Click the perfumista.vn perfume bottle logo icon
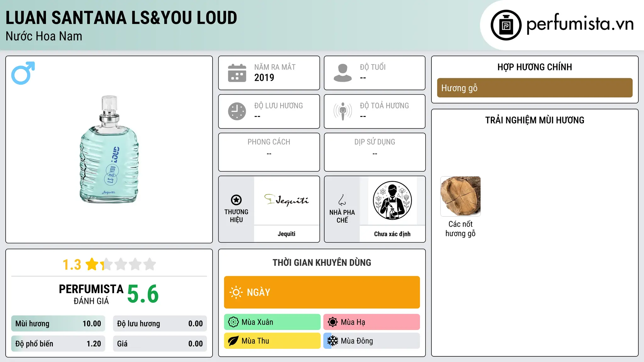The height and width of the screenshot is (362, 644). click(506, 25)
